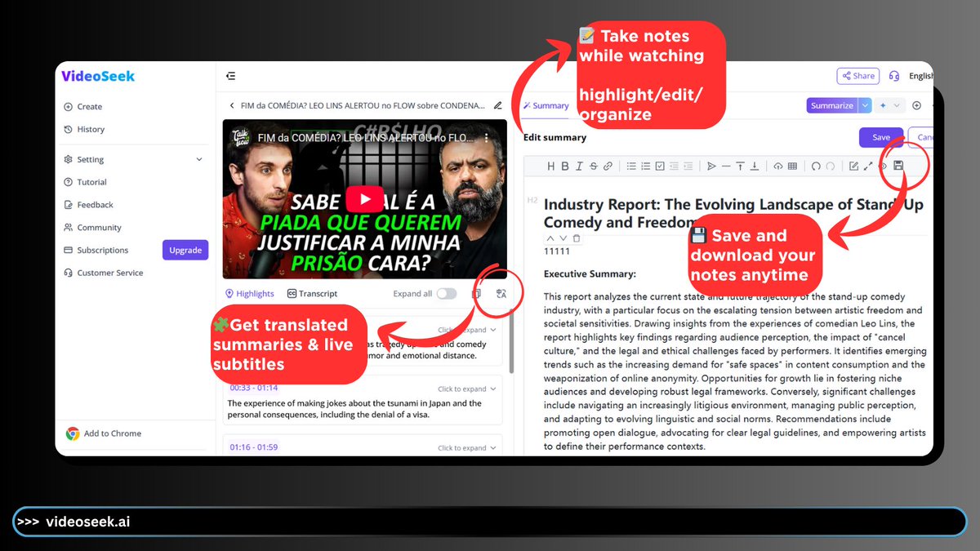This screenshot has height=551, width=980.
Task: Click the outdent list icon
Action: [x=674, y=167]
